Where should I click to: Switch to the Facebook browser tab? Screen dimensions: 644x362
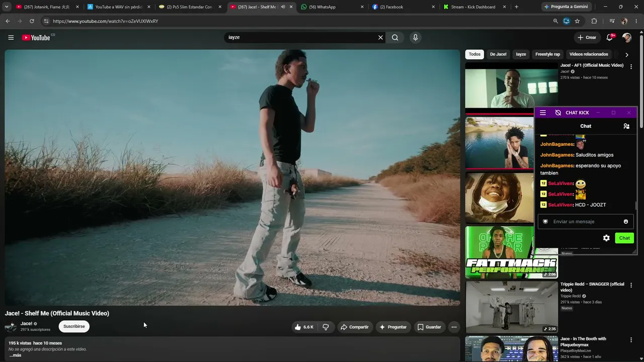[x=404, y=7]
